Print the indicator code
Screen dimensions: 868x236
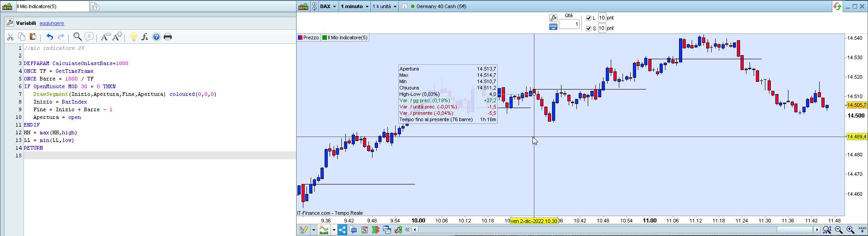pyautogui.click(x=168, y=37)
